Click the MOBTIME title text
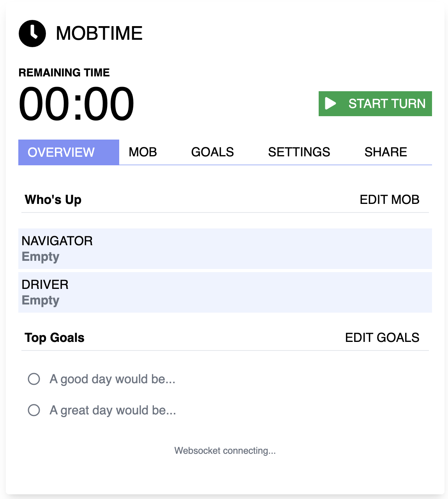 (x=99, y=34)
